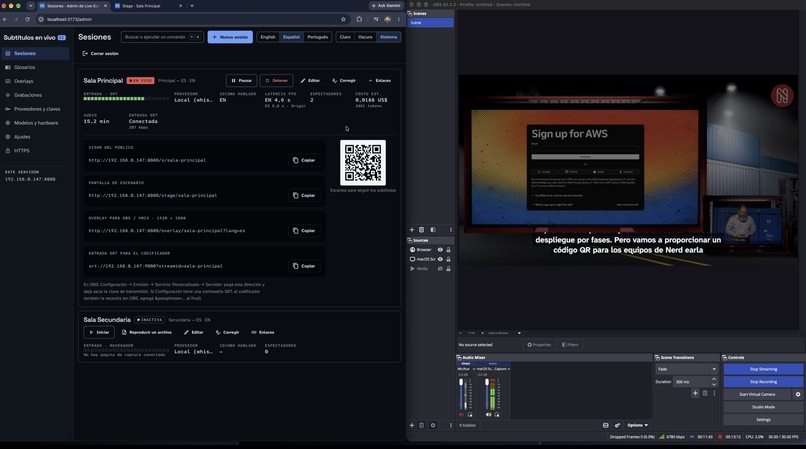Open the Fade transition dropdown in OBS
Viewport: 806px width, 449px height.
(686, 369)
